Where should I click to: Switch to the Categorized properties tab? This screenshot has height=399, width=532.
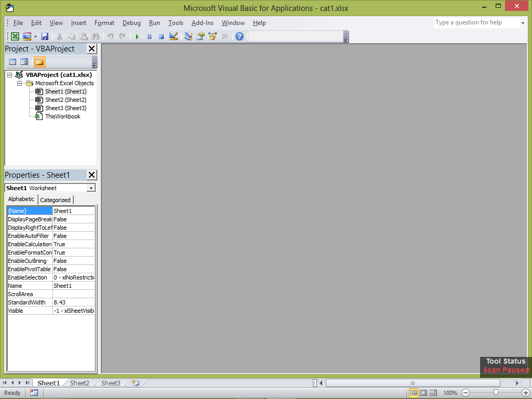pos(55,200)
